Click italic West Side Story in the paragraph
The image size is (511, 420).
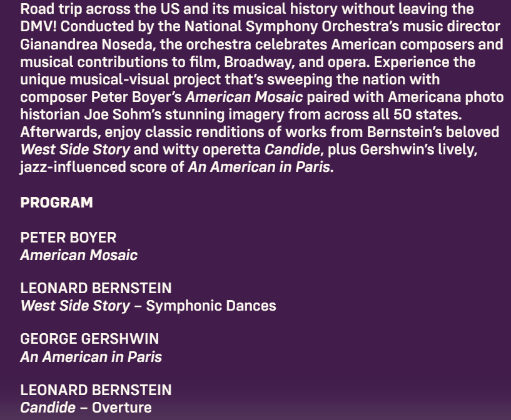(75, 150)
